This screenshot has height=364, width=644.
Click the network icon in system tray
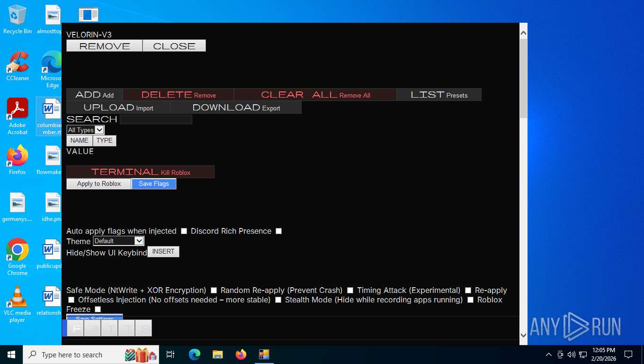[x=583, y=355]
